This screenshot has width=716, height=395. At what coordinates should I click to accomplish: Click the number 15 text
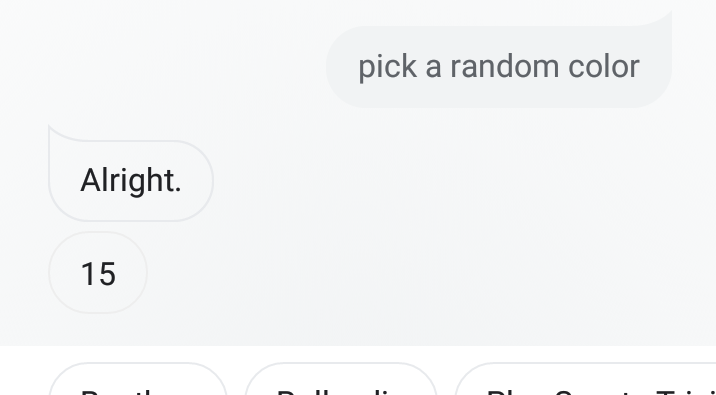(x=98, y=274)
